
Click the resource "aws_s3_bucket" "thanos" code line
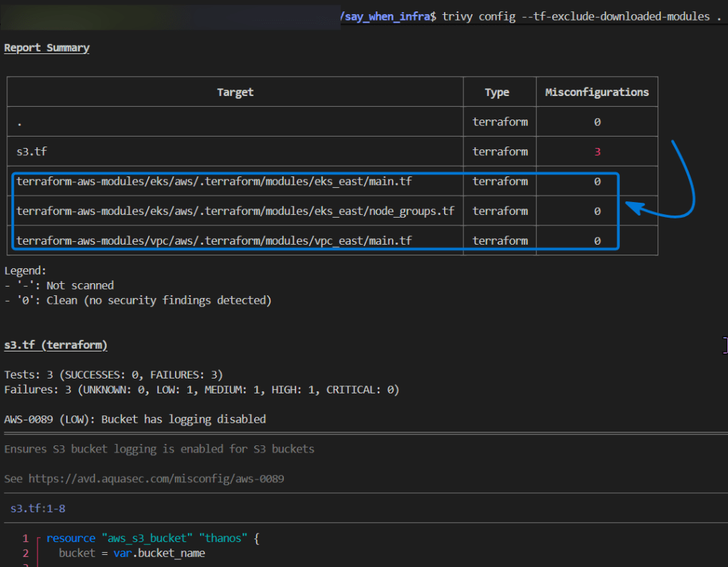153,538
